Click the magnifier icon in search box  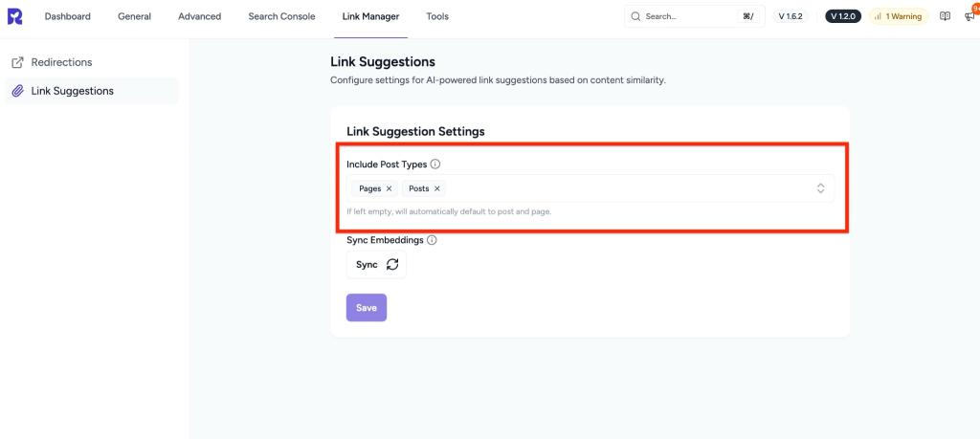coord(636,16)
